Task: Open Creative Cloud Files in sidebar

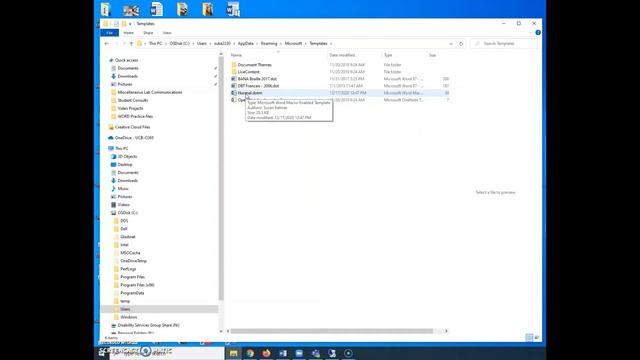Action: click(132, 127)
